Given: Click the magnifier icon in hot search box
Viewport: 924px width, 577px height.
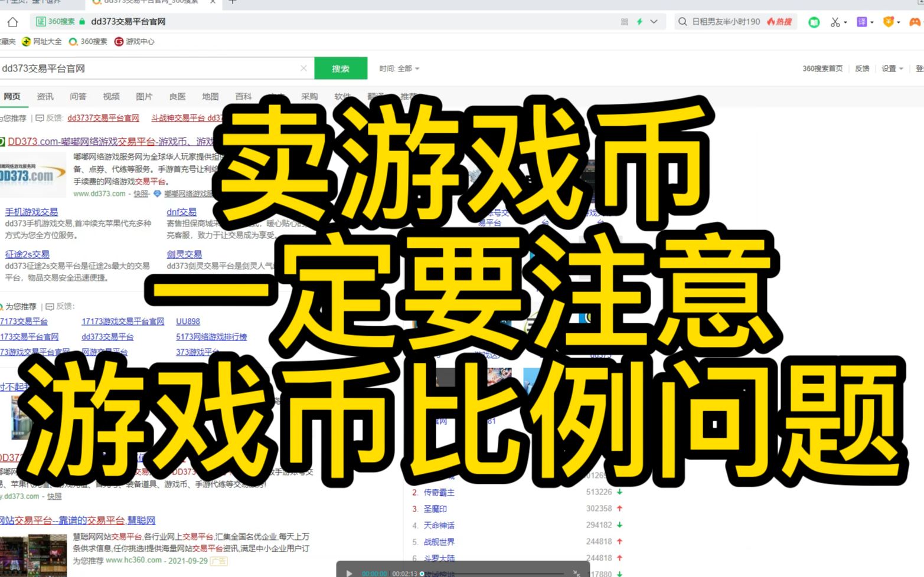Looking at the screenshot, I should coord(683,22).
